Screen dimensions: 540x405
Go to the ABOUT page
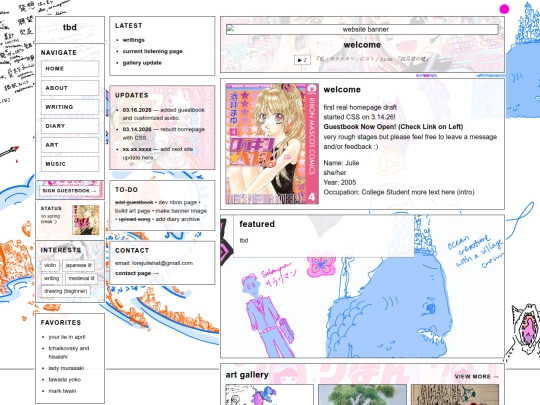[70, 88]
